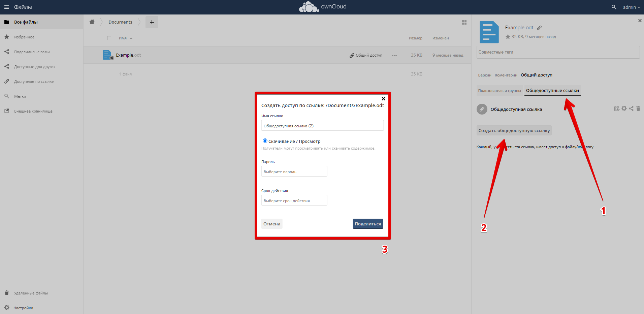
Task: Click the share icon for public link
Action: (631, 108)
